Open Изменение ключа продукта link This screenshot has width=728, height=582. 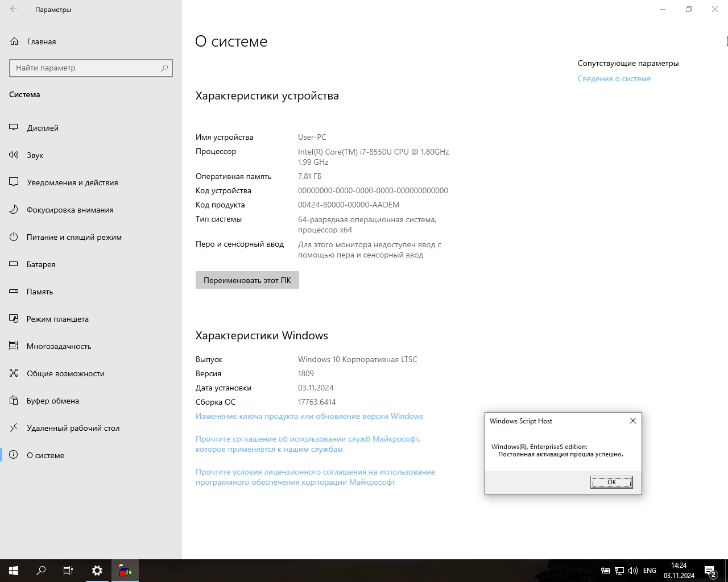point(309,416)
